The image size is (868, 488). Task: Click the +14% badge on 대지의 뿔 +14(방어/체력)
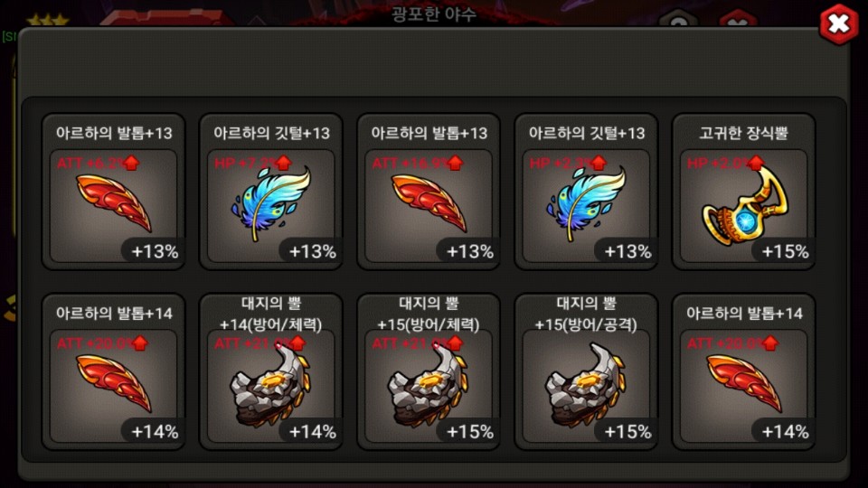[x=312, y=432]
